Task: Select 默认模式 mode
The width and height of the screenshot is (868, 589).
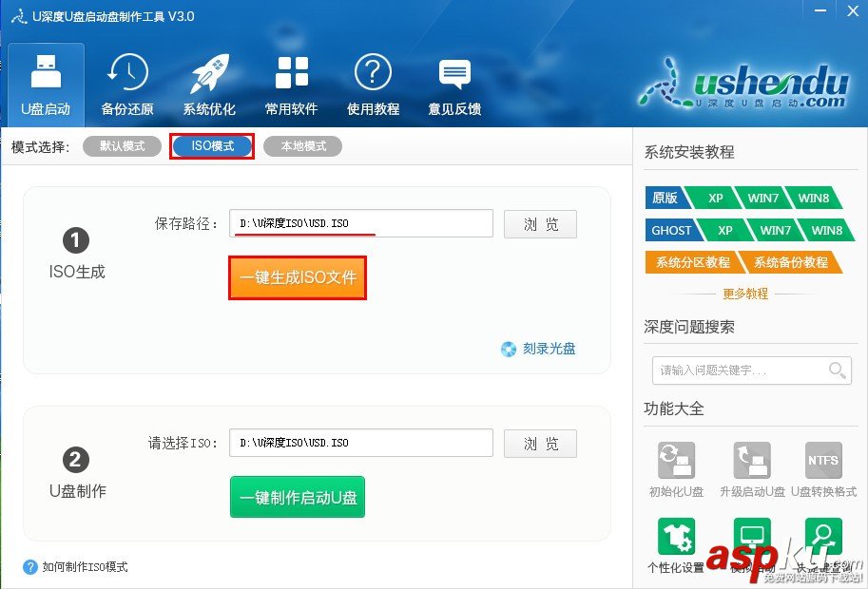Action: point(122,146)
